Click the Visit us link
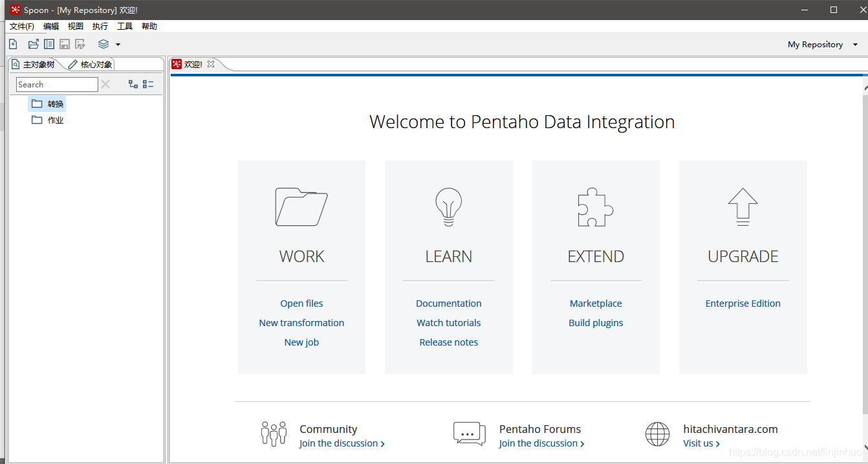The image size is (868, 464). pyautogui.click(x=702, y=443)
